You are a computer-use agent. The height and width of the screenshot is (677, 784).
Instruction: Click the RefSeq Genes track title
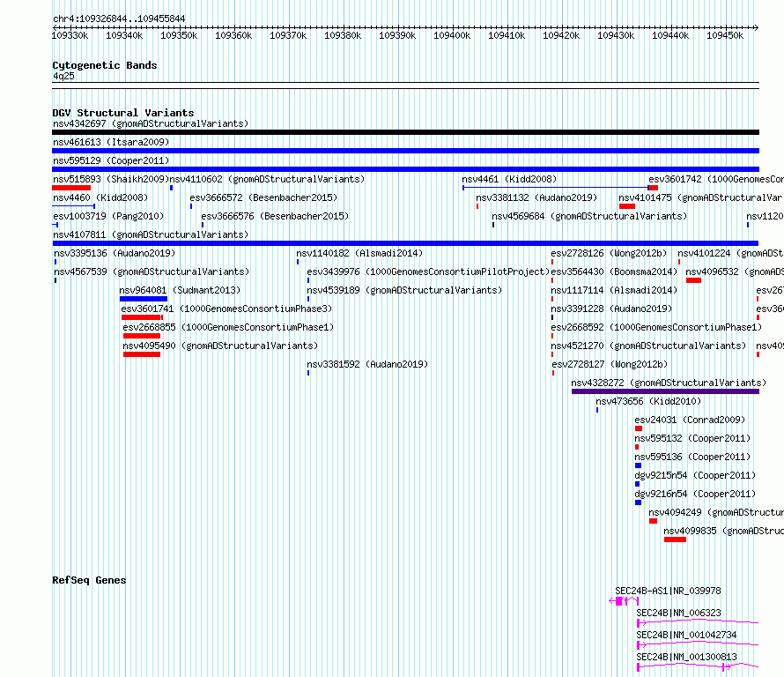(89, 580)
